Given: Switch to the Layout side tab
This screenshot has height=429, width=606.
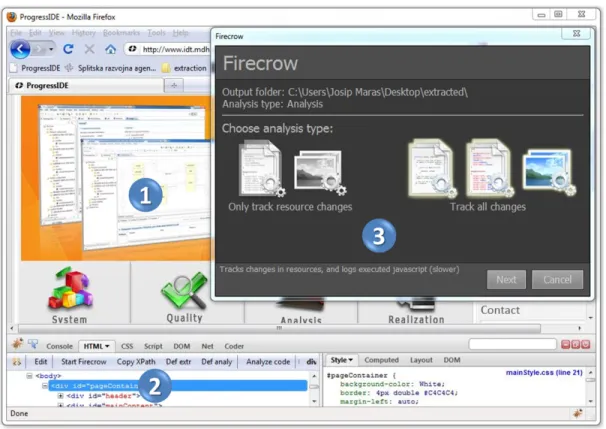Looking at the screenshot, I should pos(421,360).
